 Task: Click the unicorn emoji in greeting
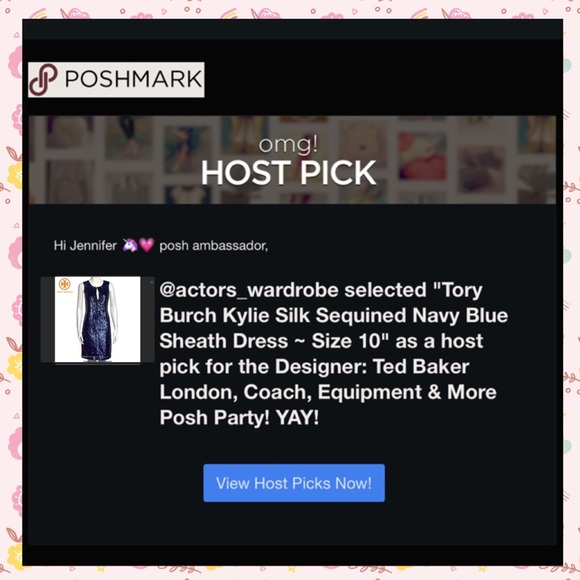130,245
